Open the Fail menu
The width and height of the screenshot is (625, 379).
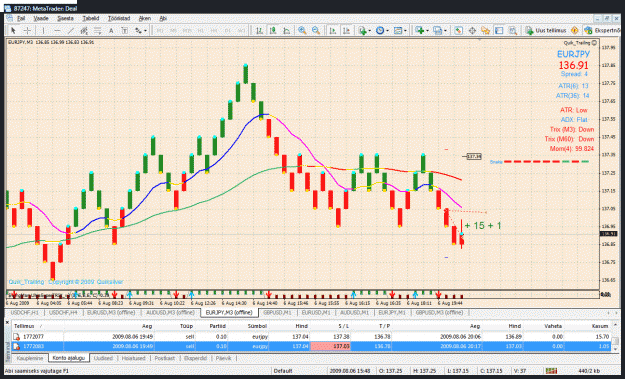21,18
